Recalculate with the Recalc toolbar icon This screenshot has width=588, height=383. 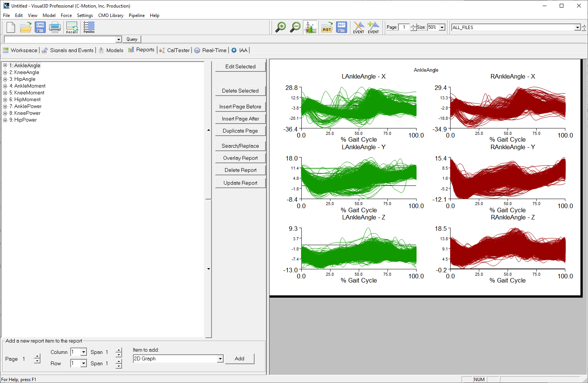point(72,27)
